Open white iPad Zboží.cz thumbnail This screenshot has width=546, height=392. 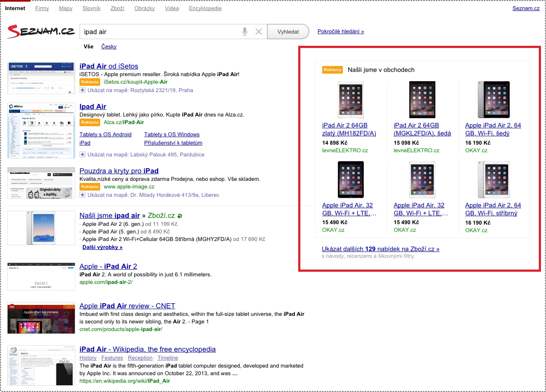[x=41, y=228]
